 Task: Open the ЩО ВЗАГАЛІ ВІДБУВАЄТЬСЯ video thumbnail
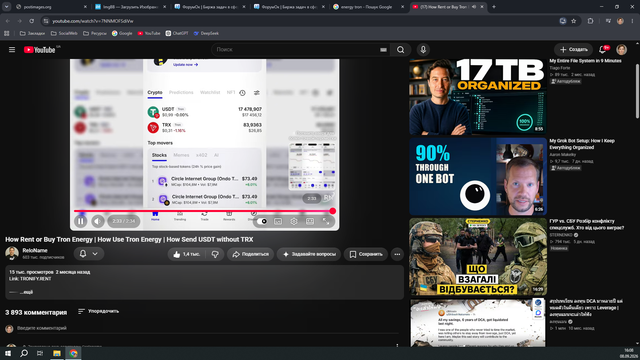(478, 257)
